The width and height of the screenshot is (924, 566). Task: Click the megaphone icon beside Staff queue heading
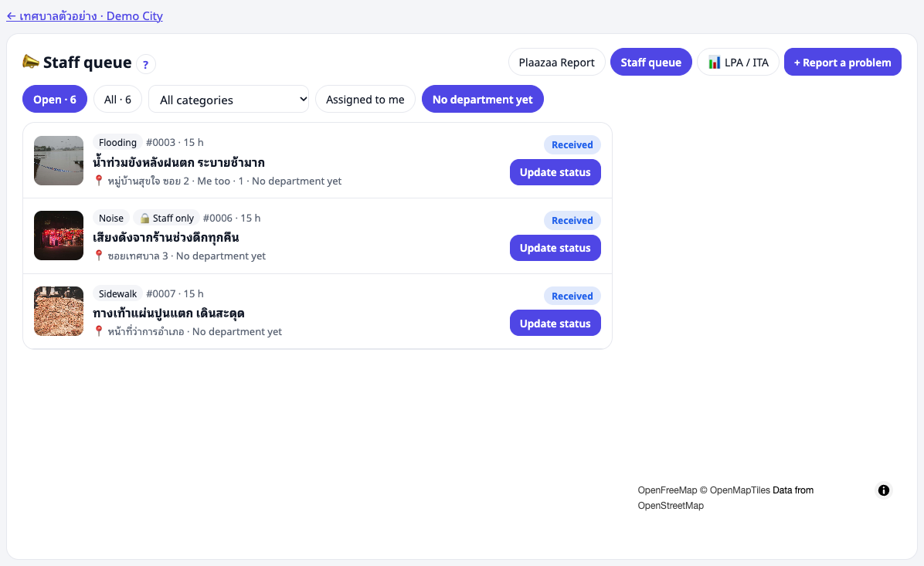point(31,61)
